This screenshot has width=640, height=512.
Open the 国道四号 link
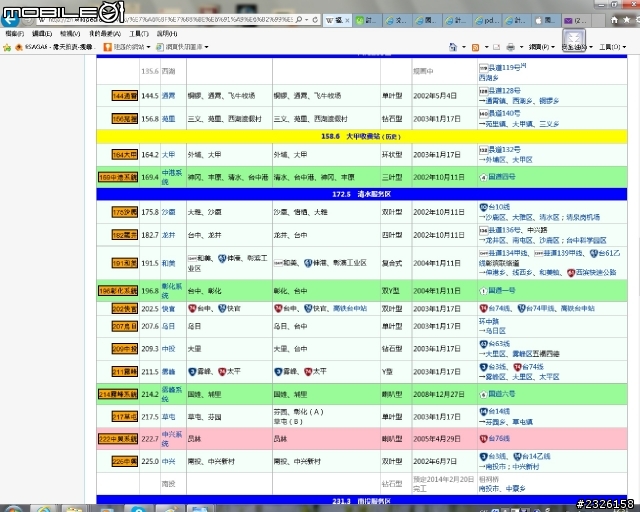(x=502, y=177)
